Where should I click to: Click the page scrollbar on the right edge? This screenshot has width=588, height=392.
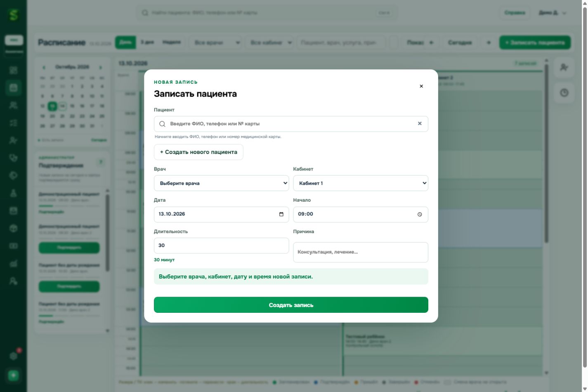point(585,188)
